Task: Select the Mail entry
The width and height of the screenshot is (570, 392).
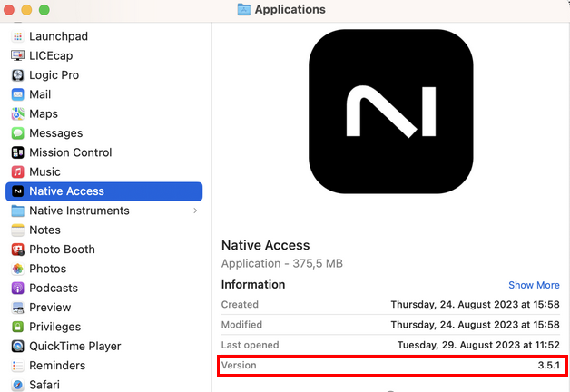Action: tap(104, 94)
